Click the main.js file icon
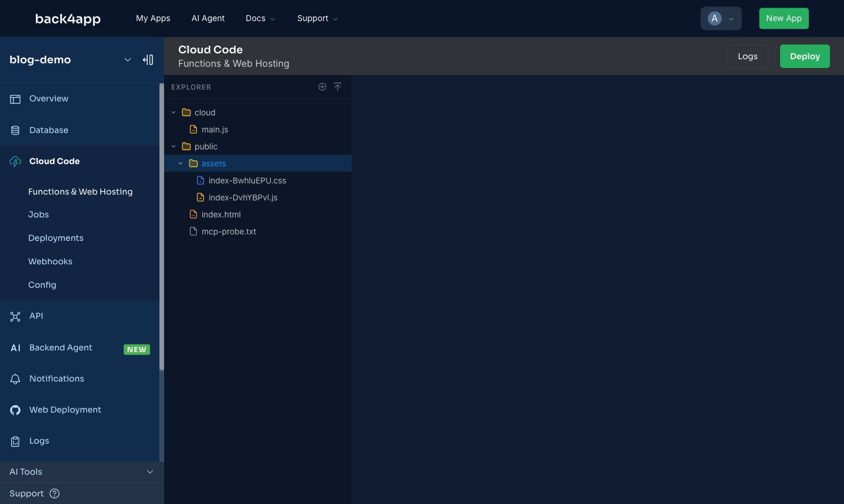 click(x=193, y=130)
